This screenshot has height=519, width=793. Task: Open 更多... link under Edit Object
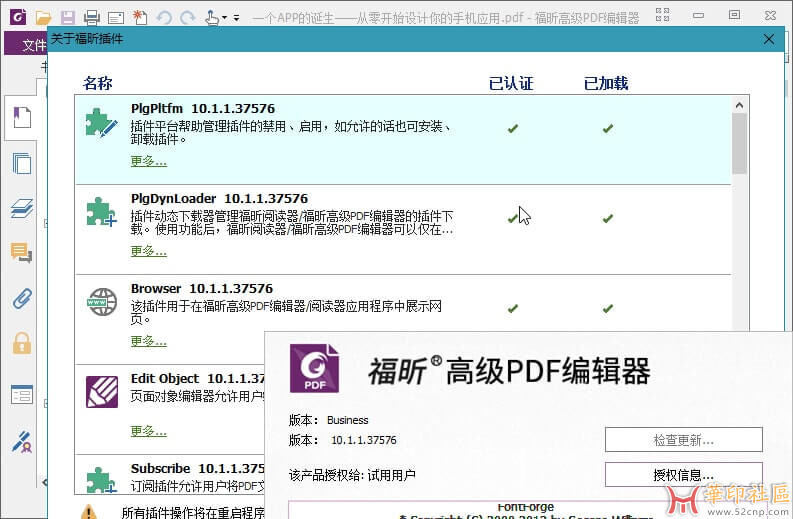(149, 431)
